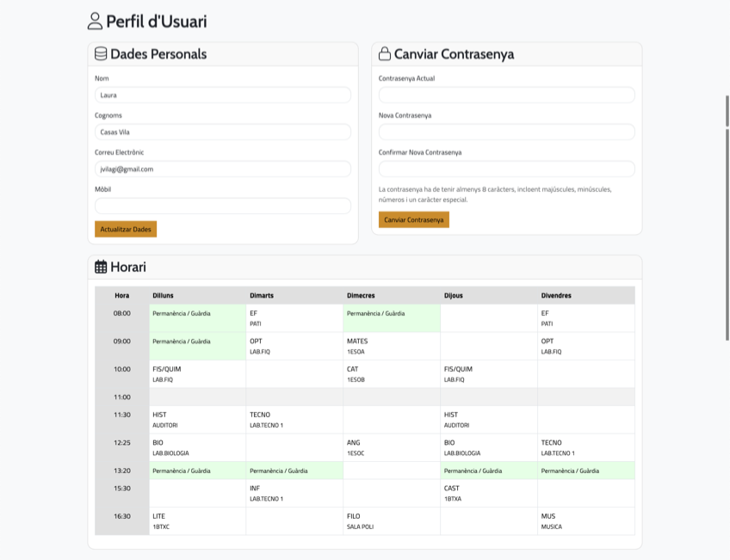The width and height of the screenshot is (730, 560).
Task: Click the database icon next to Dades Personals
Action: click(101, 54)
